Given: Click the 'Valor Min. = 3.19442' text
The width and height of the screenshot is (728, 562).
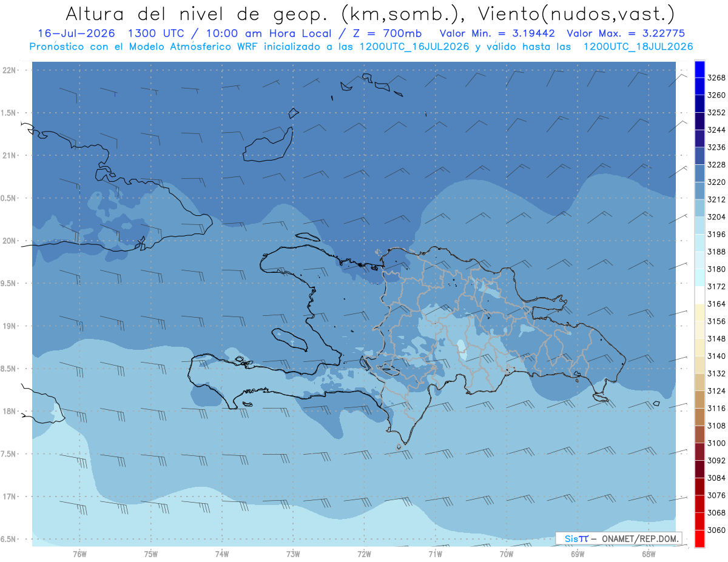Looking at the screenshot, I should [x=498, y=33].
